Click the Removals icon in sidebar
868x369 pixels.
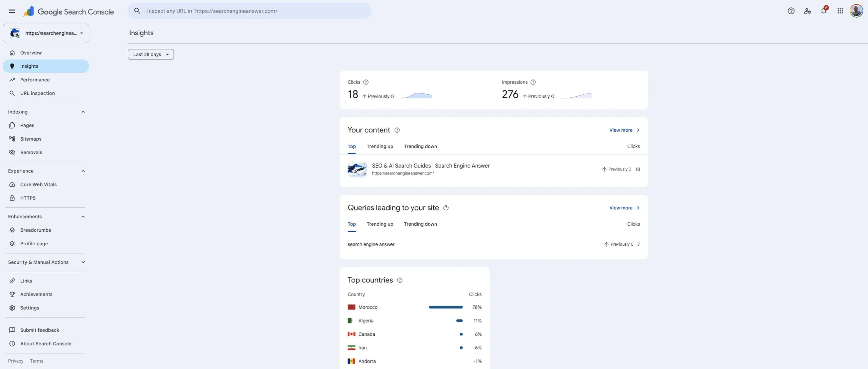click(12, 152)
